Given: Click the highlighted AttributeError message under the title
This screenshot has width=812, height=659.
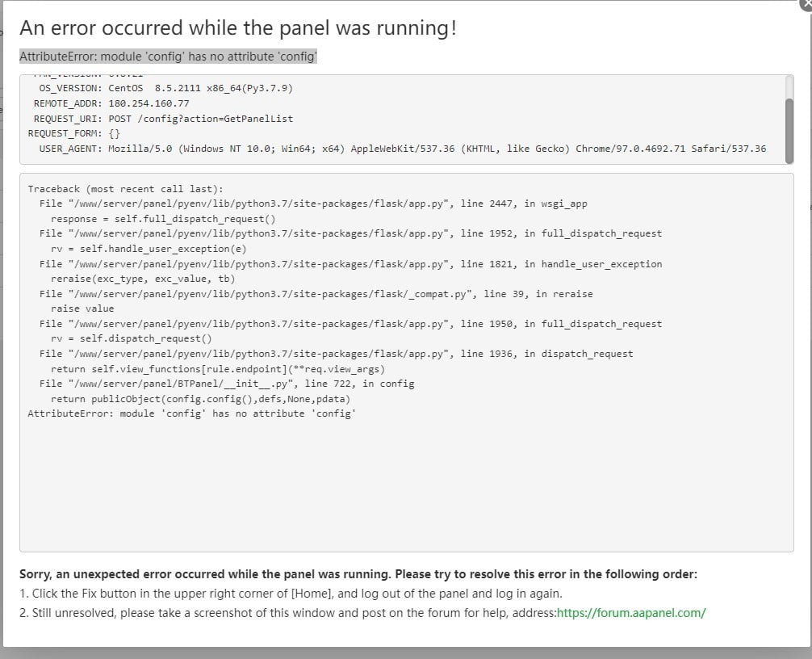Looking at the screenshot, I should pyautogui.click(x=168, y=56).
